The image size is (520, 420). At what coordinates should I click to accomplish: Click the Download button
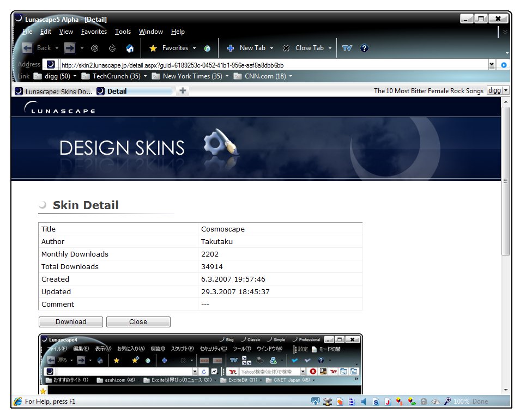coord(71,322)
